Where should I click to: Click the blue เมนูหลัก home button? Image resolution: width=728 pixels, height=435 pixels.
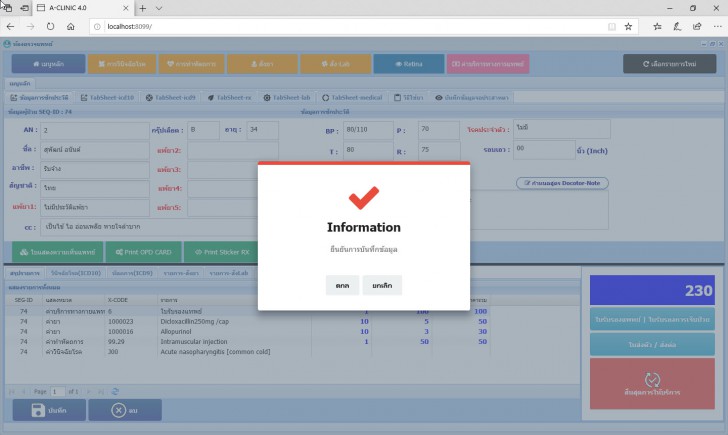pyautogui.click(x=48, y=64)
